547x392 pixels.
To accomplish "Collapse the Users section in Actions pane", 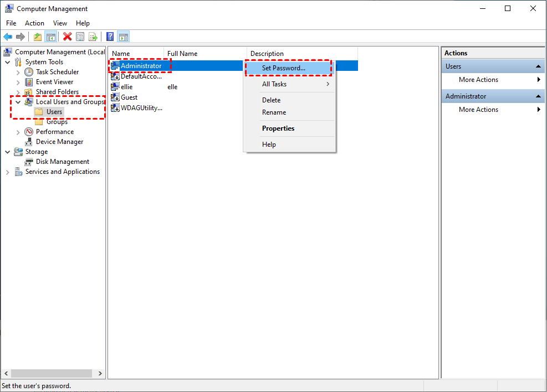I will 538,66.
